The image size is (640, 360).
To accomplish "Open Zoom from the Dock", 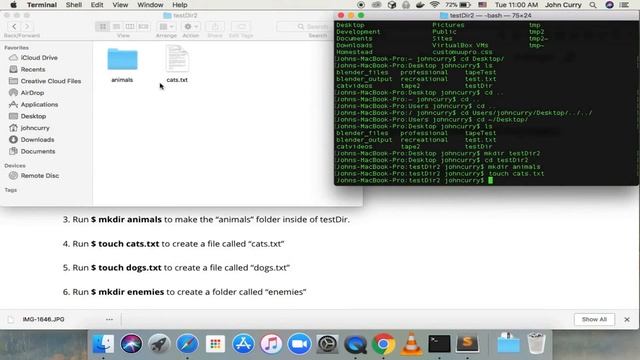I will pyautogui.click(x=299, y=344).
